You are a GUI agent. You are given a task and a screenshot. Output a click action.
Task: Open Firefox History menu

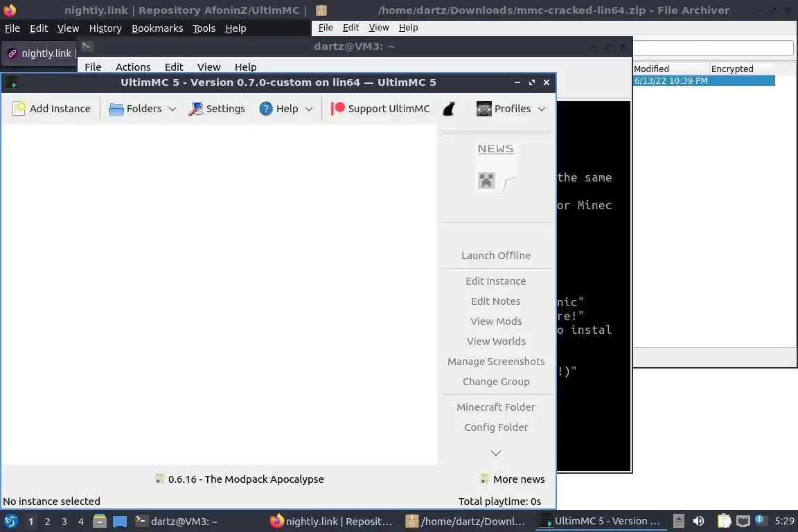(x=105, y=28)
